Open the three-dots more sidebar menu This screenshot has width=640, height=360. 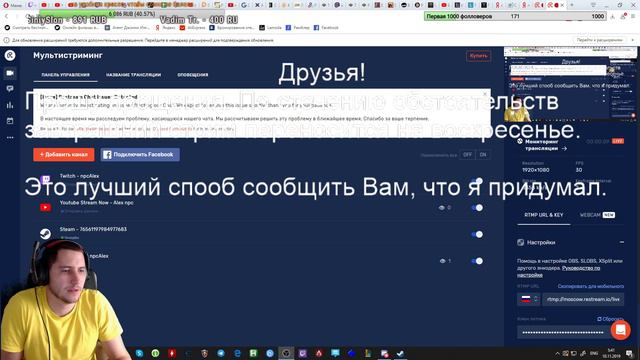10,138
